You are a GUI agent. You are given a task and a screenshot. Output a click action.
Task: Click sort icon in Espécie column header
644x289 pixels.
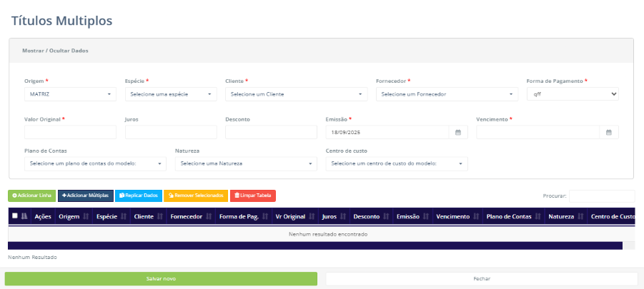[124, 216]
